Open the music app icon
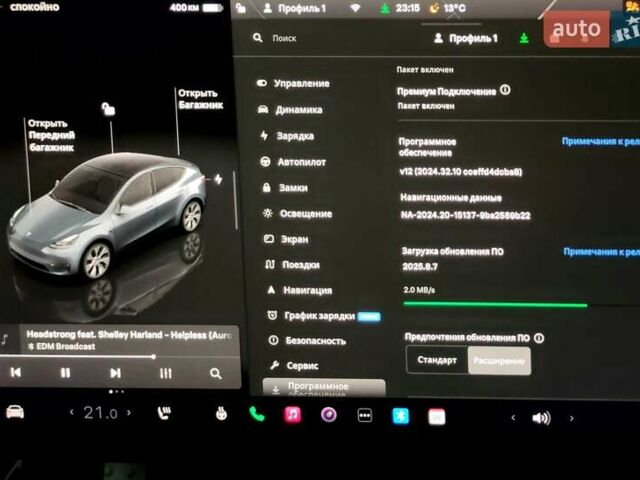Viewport: 640px width, 480px height. [293, 415]
